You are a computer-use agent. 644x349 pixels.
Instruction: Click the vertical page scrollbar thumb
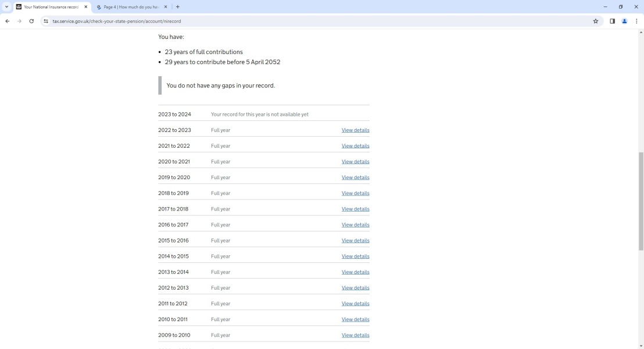pos(641,201)
